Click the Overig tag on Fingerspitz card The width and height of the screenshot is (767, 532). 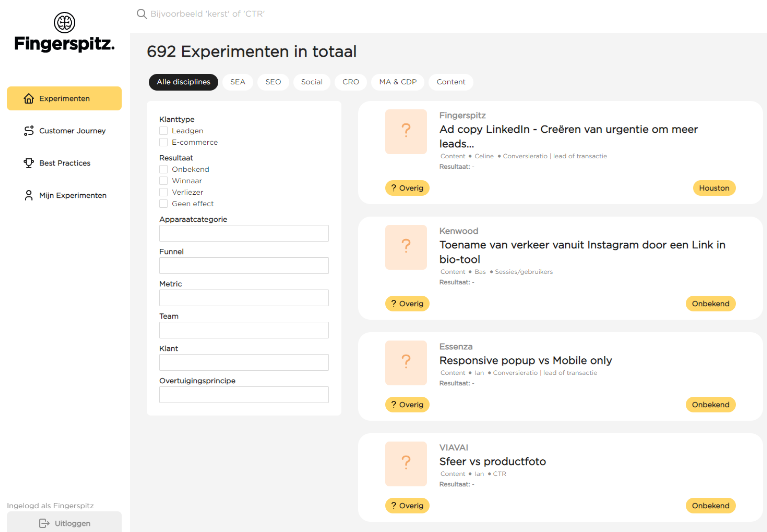tap(407, 188)
